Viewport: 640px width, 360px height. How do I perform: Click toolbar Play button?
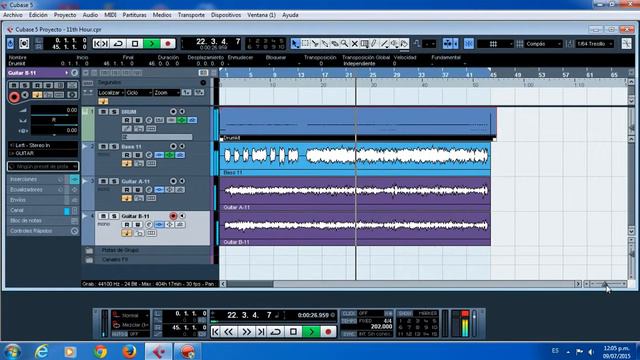point(151,44)
